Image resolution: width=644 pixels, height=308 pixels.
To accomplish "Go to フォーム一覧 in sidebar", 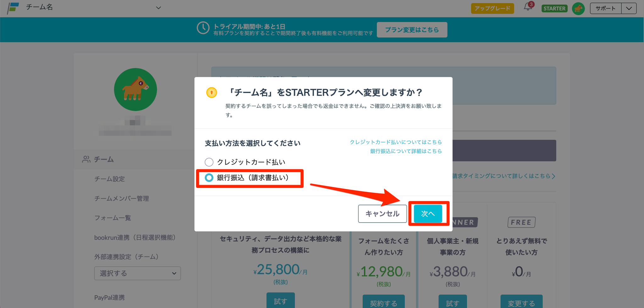I will click(113, 218).
